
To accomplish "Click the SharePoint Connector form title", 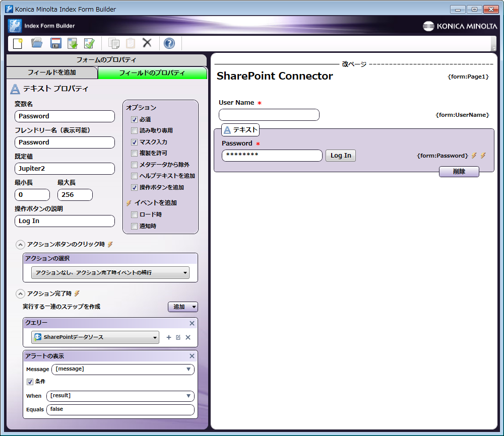I will (275, 76).
